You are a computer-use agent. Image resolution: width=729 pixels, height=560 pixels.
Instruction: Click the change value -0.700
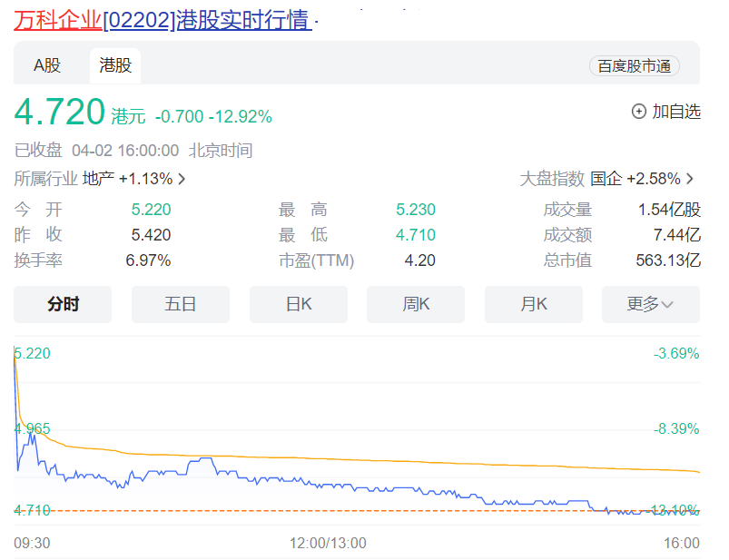click(180, 117)
